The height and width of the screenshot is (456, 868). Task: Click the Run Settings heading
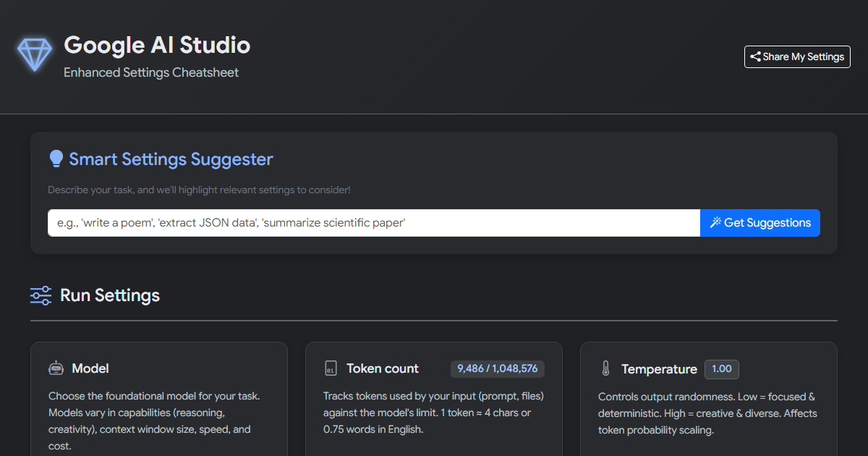110,295
